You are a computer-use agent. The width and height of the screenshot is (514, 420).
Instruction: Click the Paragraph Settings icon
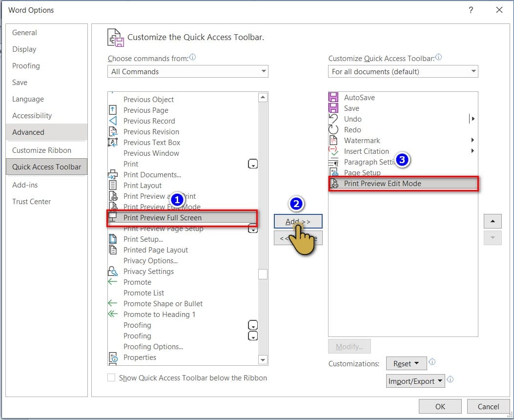pyautogui.click(x=333, y=162)
